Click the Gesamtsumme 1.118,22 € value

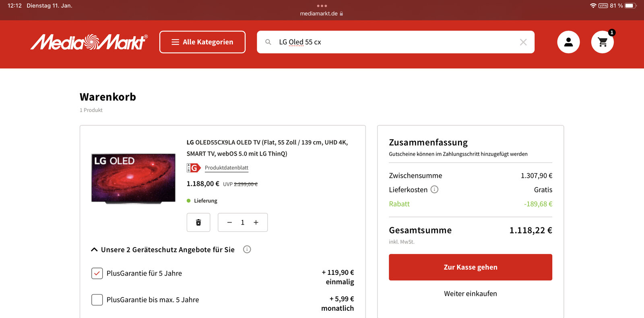click(530, 230)
